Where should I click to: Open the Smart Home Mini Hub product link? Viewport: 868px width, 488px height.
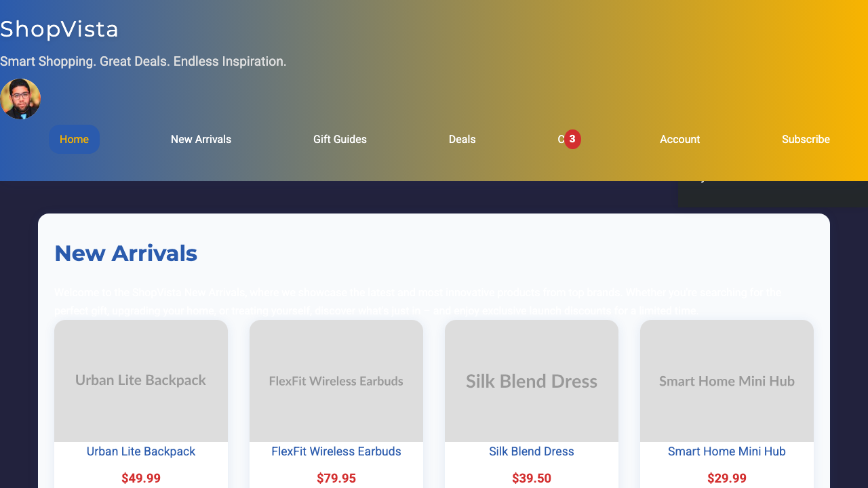coord(726,451)
